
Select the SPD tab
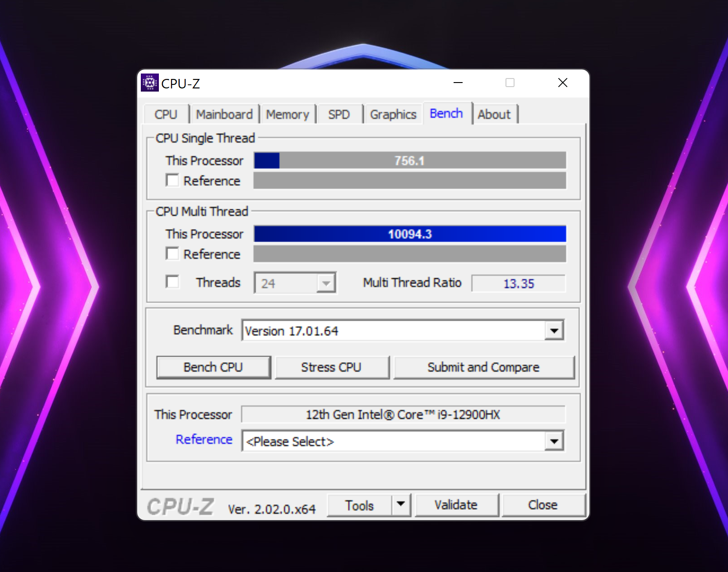(x=339, y=114)
